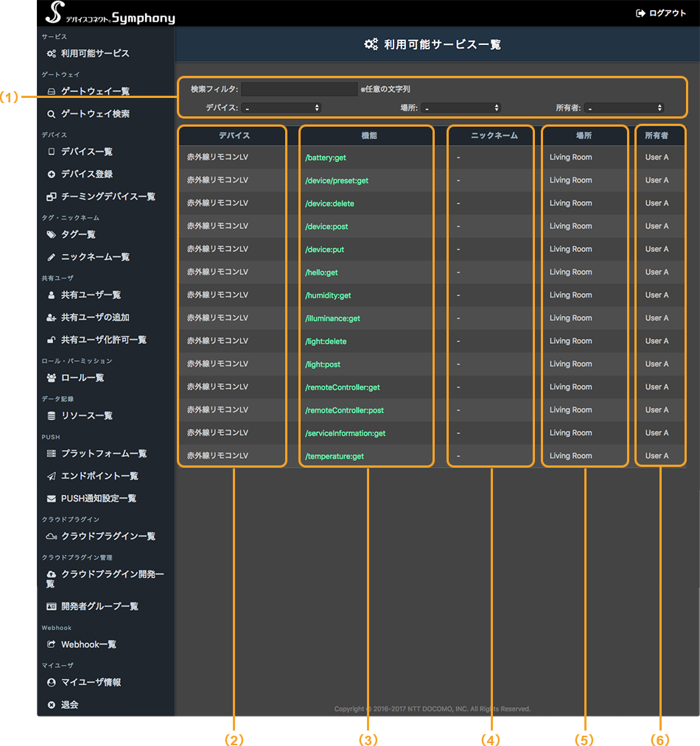Open the デバイス filter dropdown
This screenshot has width=700, height=746.
[281, 108]
